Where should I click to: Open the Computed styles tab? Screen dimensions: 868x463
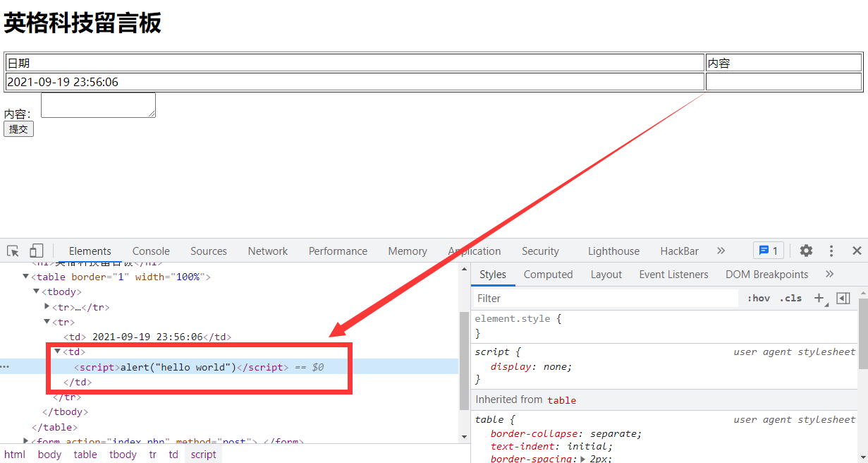tap(548, 275)
